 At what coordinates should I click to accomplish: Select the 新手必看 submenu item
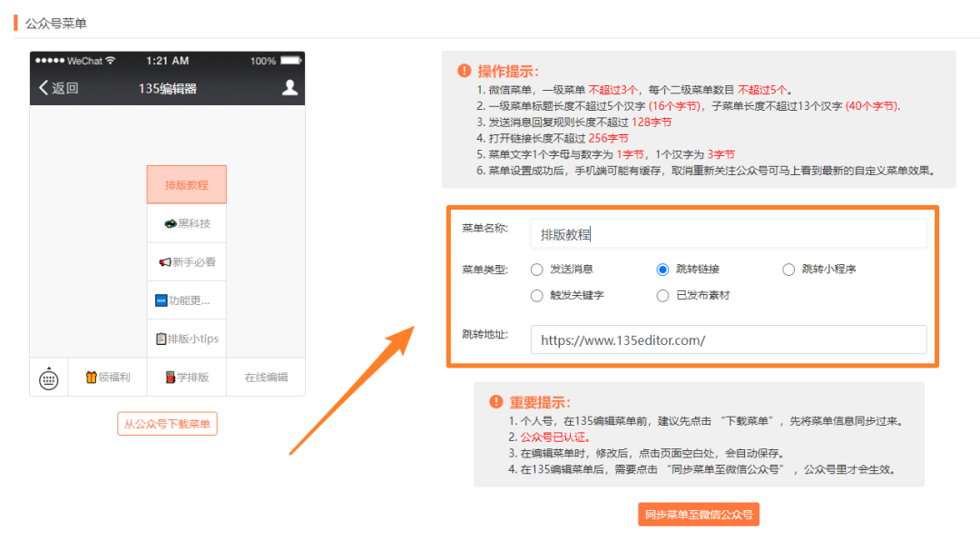(186, 262)
